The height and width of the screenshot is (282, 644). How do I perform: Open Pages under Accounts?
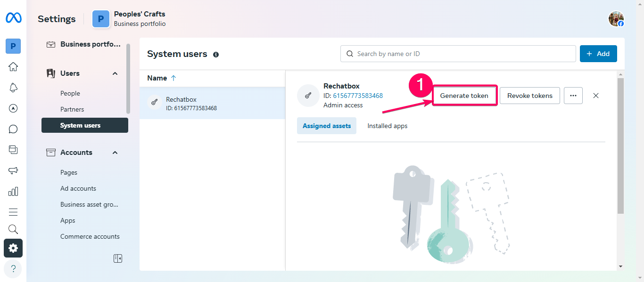[x=69, y=172]
